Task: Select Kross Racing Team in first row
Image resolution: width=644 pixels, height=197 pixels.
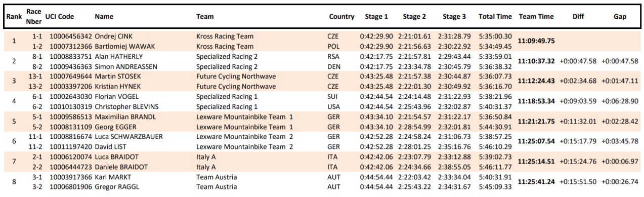Action: coord(225,36)
